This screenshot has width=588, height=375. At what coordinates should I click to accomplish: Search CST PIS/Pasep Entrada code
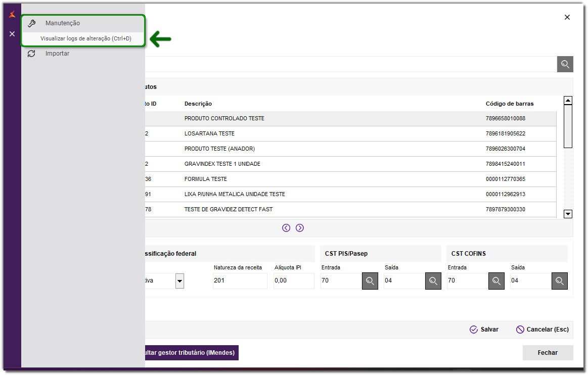click(x=370, y=281)
